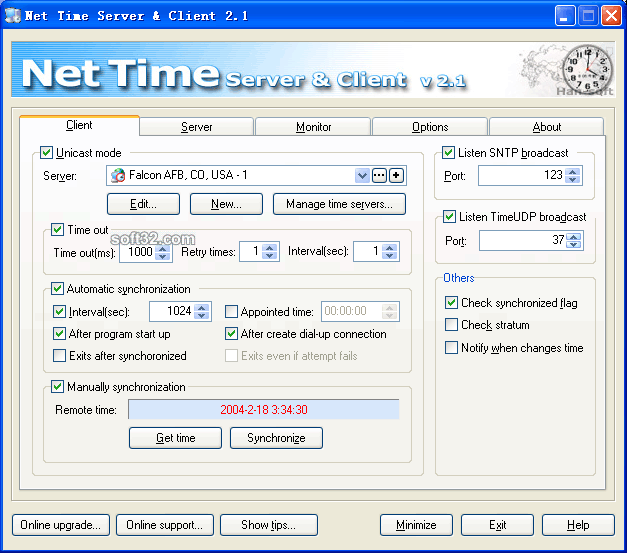Switch to the Server tab

tap(196, 127)
